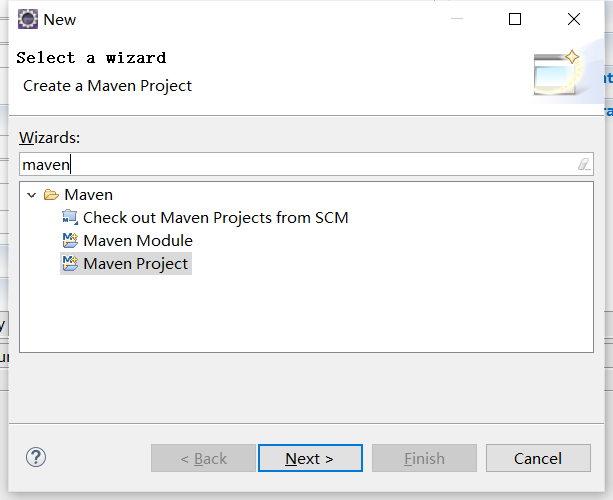The height and width of the screenshot is (500, 613).
Task: Select the Maven folder label in tree
Action: click(89, 195)
